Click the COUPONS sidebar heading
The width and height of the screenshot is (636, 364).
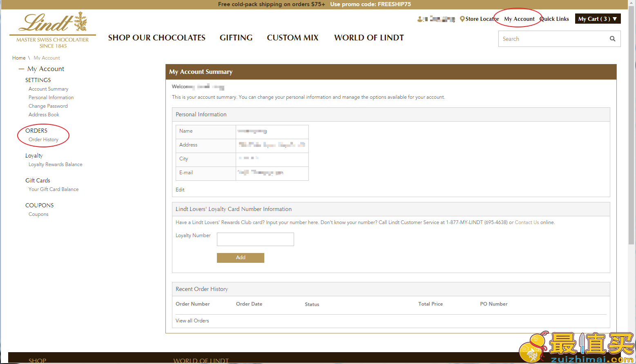click(x=40, y=205)
